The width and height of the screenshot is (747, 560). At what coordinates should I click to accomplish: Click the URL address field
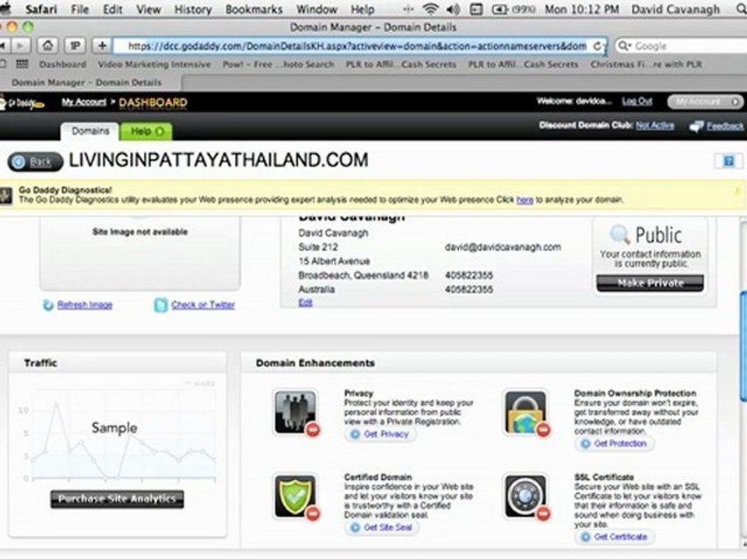[x=357, y=46]
